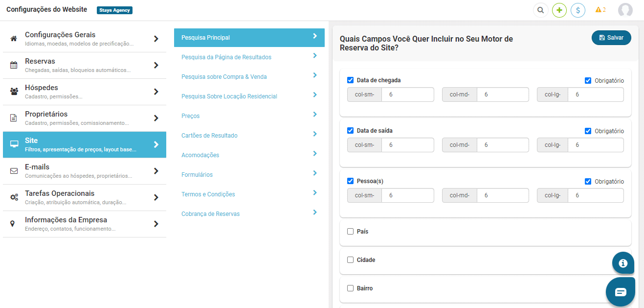The width and height of the screenshot is (644, 308).
Task: Expand Reservas with its chevron
Action: pos(156,65)
